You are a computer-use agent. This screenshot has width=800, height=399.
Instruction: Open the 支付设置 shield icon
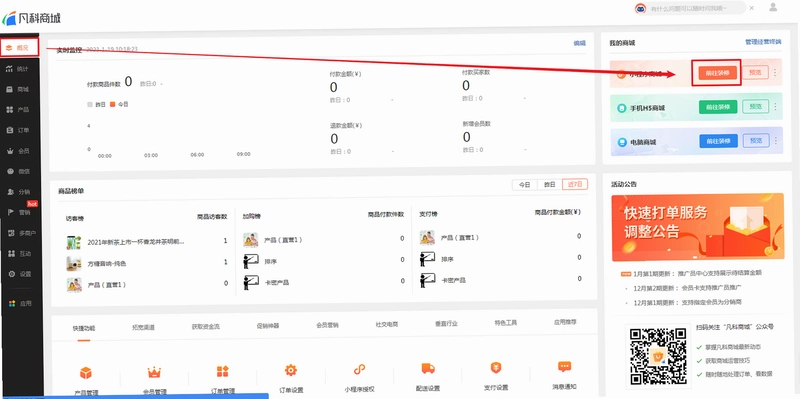pos(496,367)
